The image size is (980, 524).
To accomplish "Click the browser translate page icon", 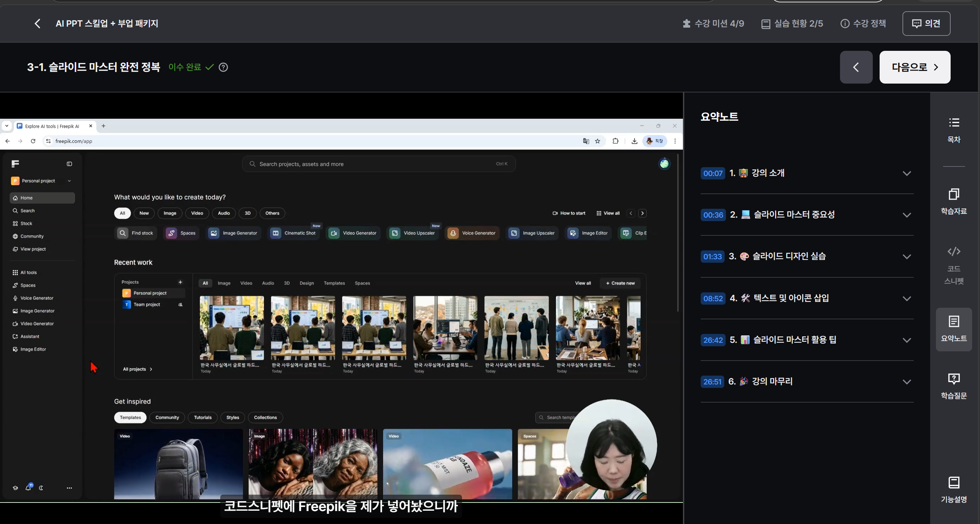I will 586,141.
